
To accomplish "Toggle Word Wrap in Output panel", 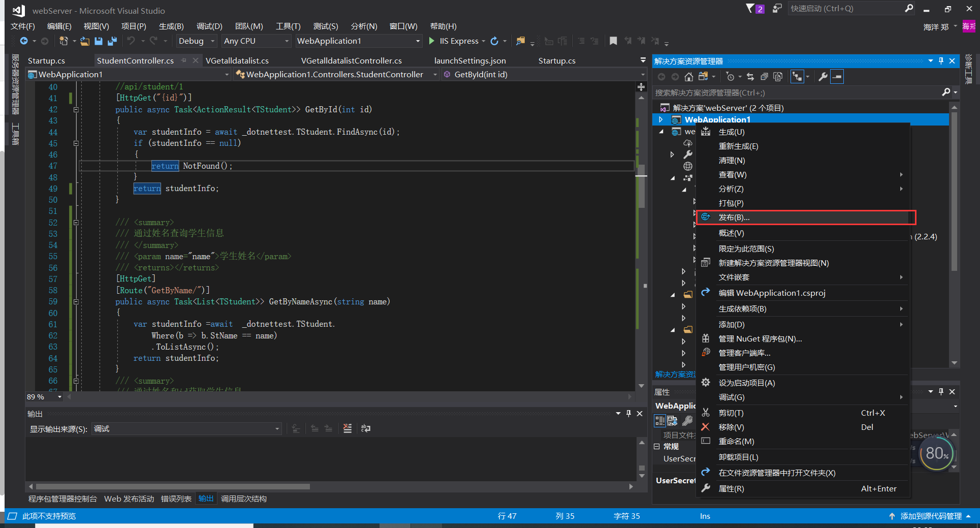I will 365,428.
